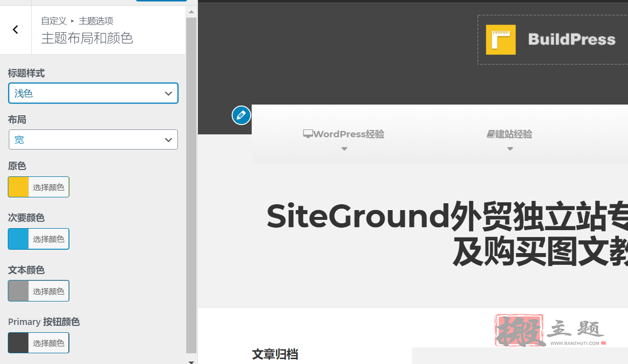The width and height of the screenshot is (628, 364).
Task: Click 选择颜色 button under 文本颜色
Action: click(48, 291)
